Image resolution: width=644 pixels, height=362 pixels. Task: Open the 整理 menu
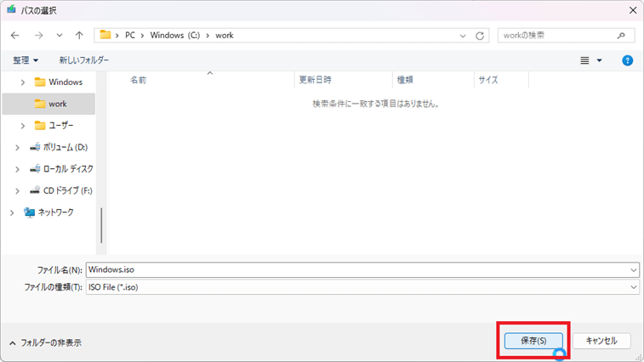(x=26, y=60)
